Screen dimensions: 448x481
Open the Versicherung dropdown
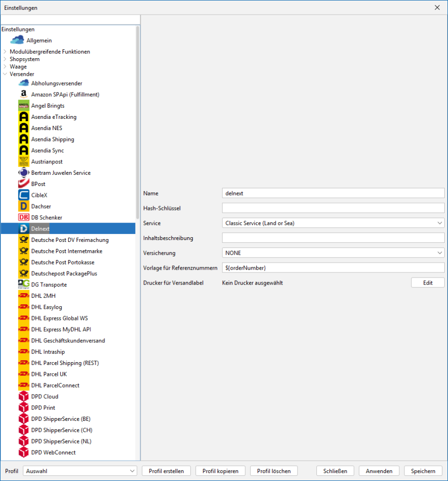point(333,253)
